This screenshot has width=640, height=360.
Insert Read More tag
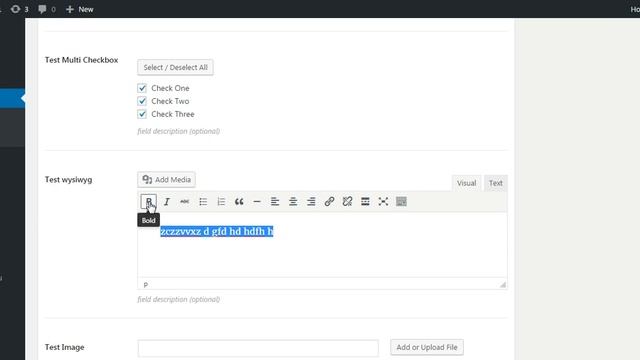(365, 201)
